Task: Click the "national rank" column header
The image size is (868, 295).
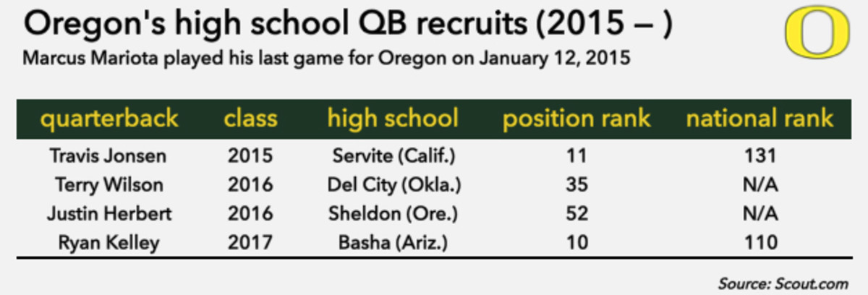Action: click(759, 118)
